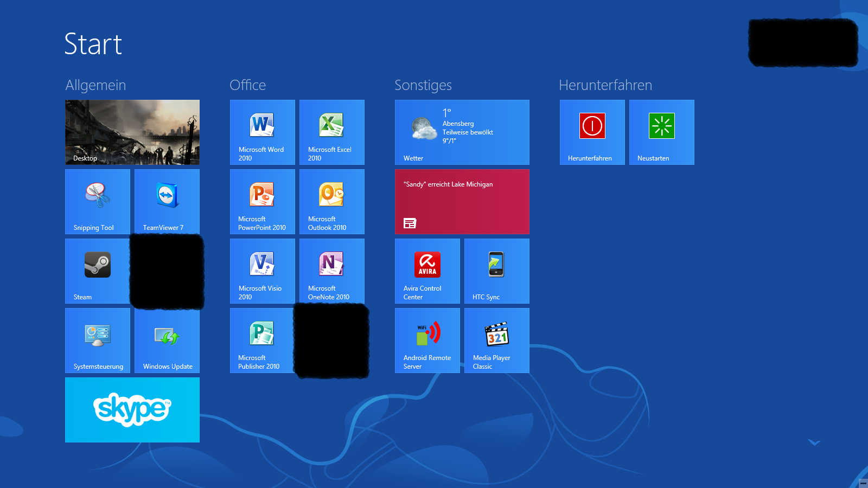Image resolution: width=868 pixels, height=488 pixels.
Task: Launch Microsoft Outlook 2010
Action: (x=332, y=202)
